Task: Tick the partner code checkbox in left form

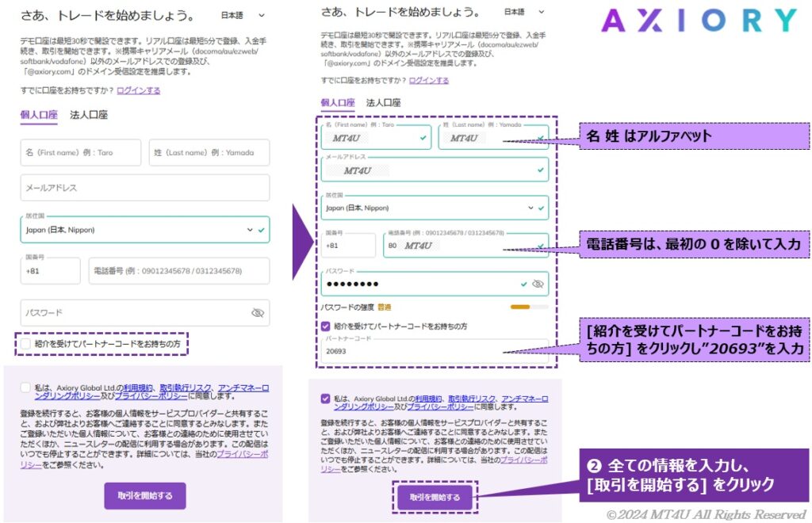Action: (25, 343)
